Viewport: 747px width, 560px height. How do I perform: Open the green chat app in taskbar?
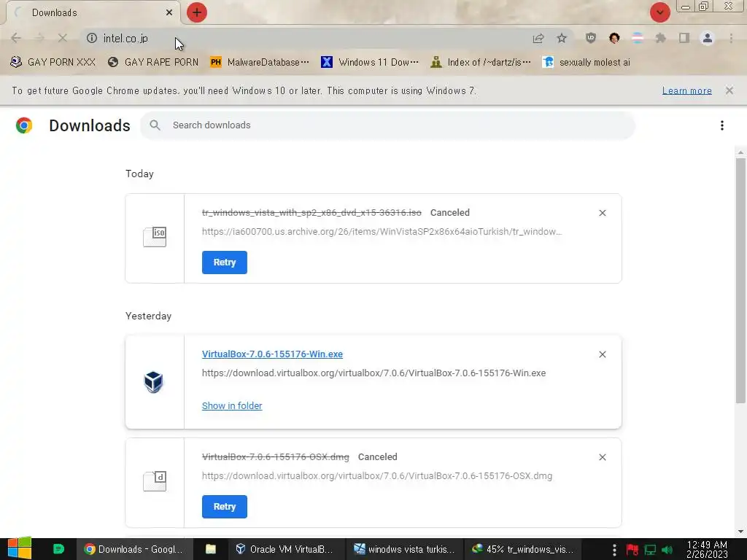coord(58,549)
